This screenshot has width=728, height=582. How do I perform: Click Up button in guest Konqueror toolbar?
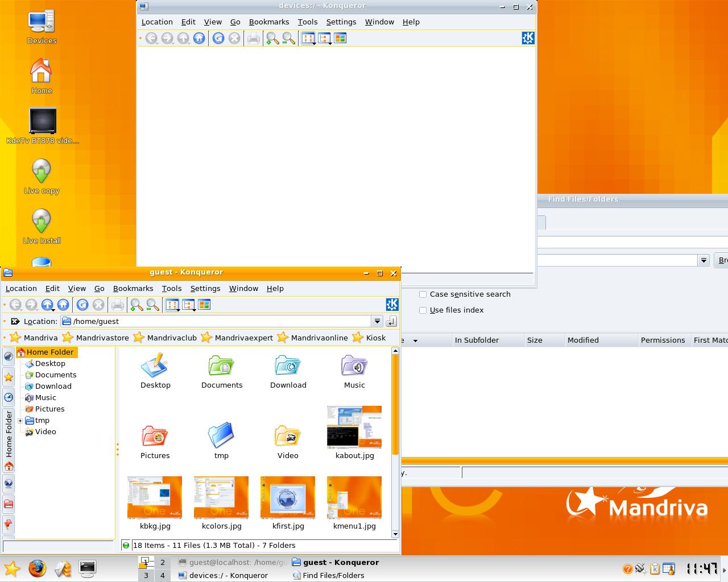[x=47, y=305]
